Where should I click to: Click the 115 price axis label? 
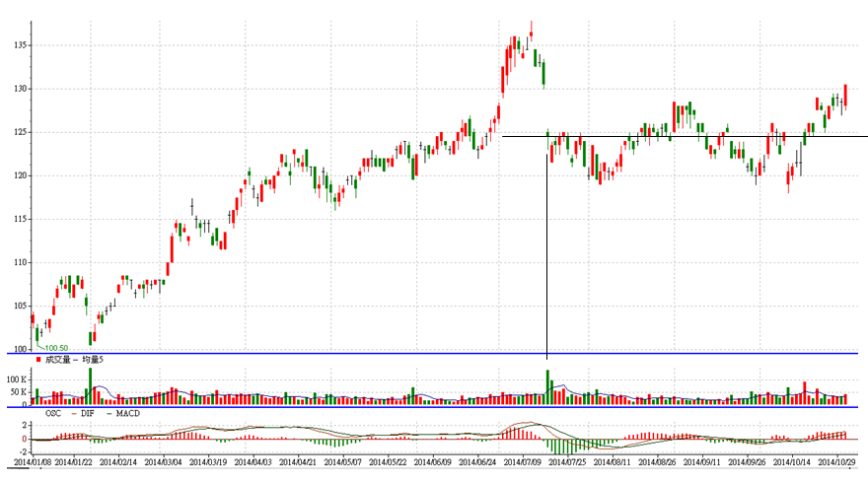tap(21, 219)
